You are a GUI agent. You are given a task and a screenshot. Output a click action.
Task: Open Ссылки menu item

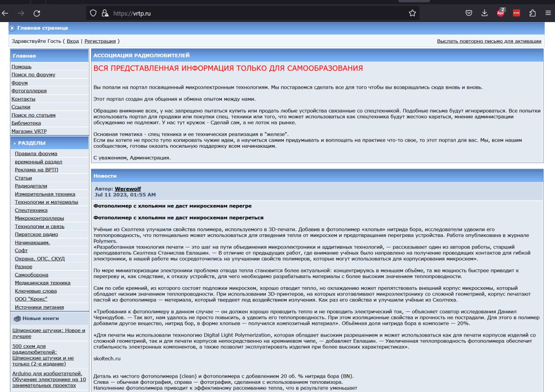coord(21,107)
